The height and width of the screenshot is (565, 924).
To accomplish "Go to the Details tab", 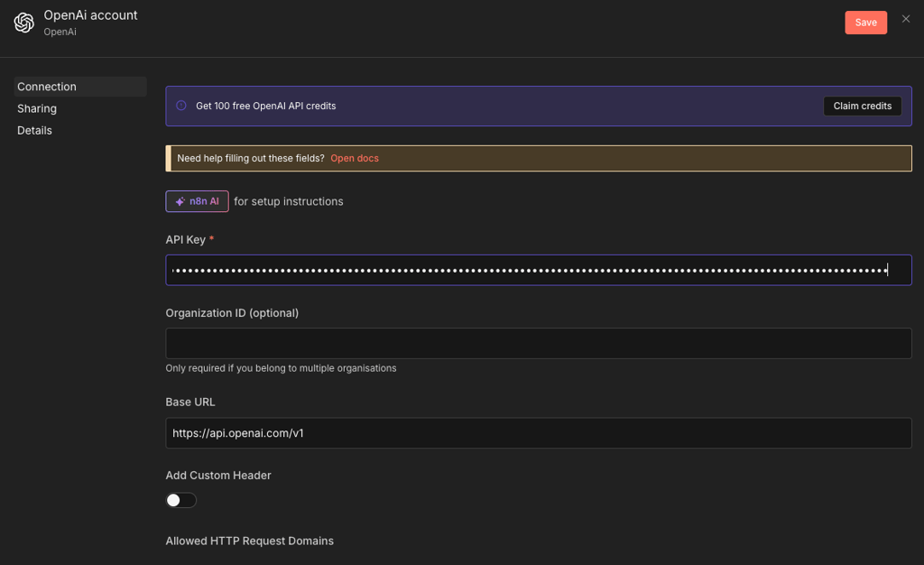I will coord(35,130).
